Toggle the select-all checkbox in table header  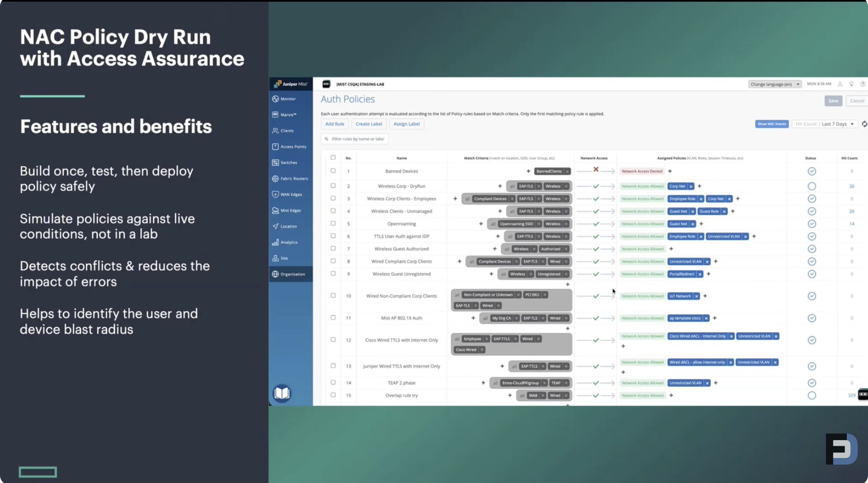pos(333,158)
